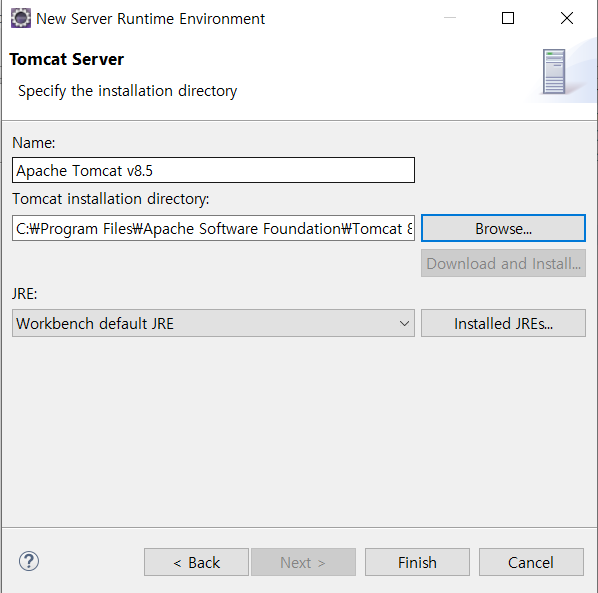Close the New Server Runtime Environment window
Screen dimensions: 598x593
coord(567,18)
